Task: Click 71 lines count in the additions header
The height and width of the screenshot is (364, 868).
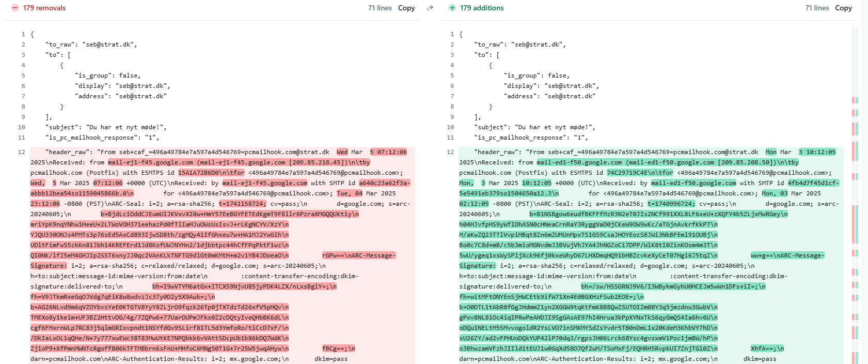Action: point(817,8)
